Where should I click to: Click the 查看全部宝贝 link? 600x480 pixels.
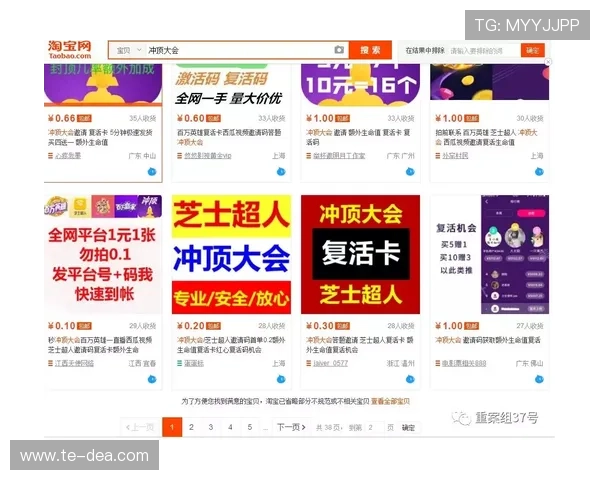pyautogui.click(x=390, y=401)
